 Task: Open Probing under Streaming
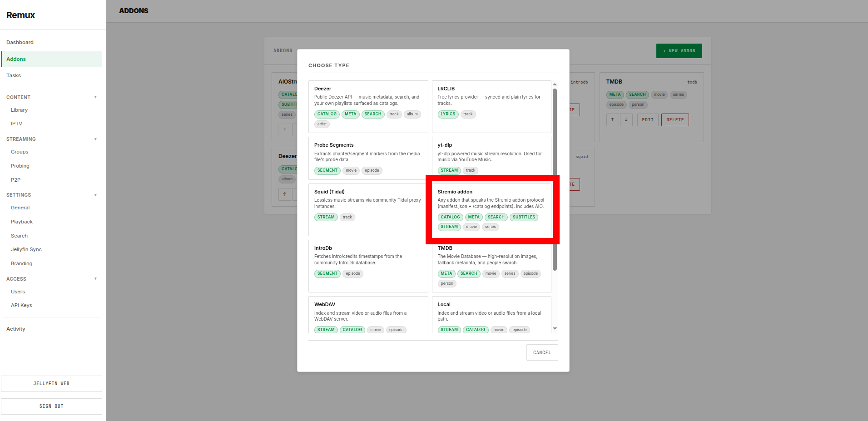[20, 166]
